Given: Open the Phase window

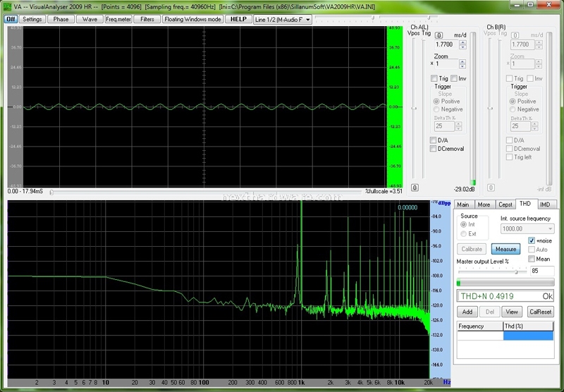Looking at the screenshot, I should (x=61, y=19).
